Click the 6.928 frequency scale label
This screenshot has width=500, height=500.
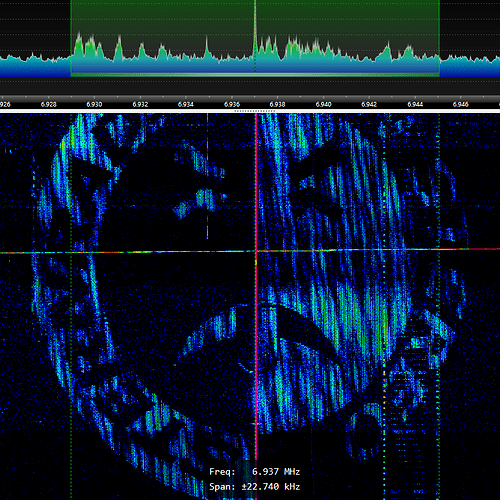pyautogui.click(x=48, y=104)
